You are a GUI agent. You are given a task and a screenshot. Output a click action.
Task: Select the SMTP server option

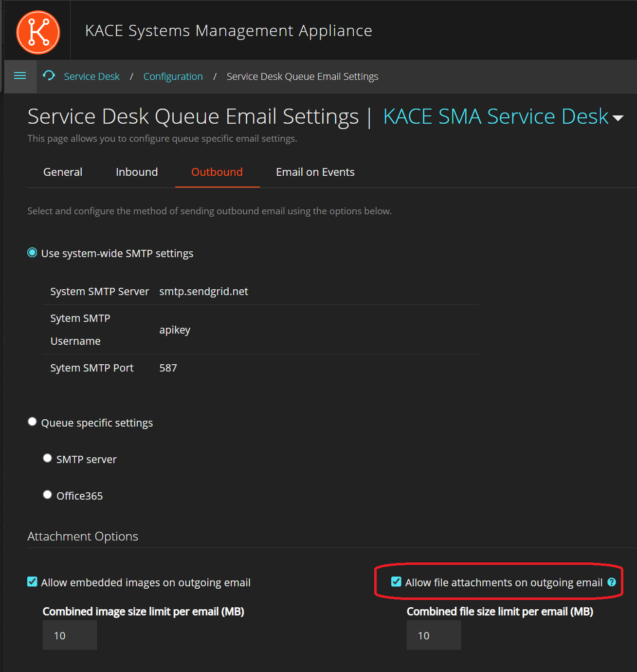point(47,458)
